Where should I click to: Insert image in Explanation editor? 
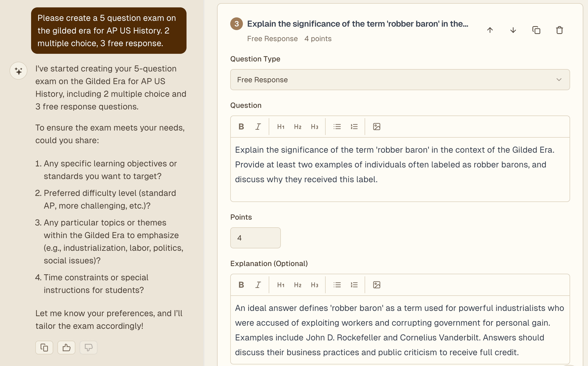pyautogui.click(x=376, y=285)
